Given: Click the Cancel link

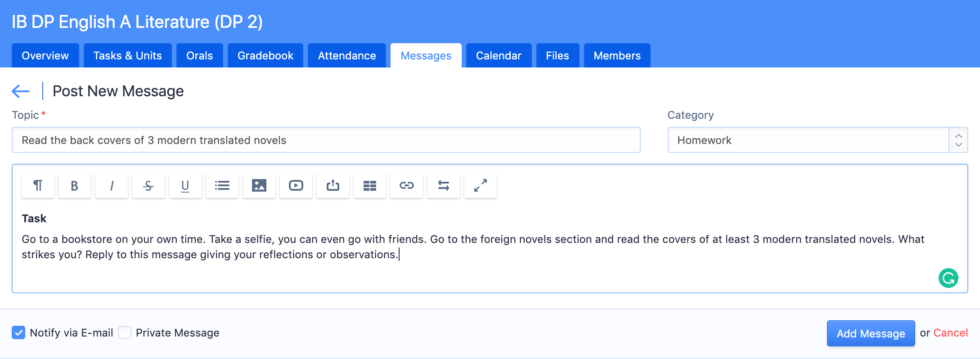Looking at the screenshot, I should click(x=951, y=333).
